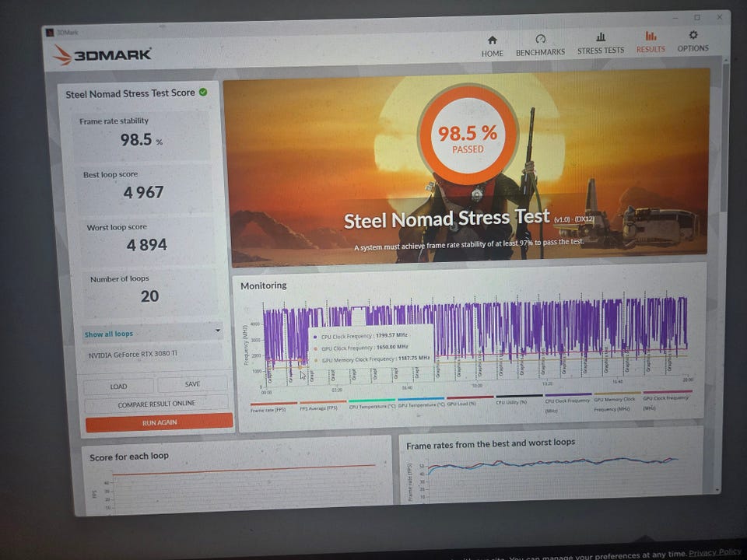Maximize the 3DMark window
Image resolution: width=747 pixels, height=560 pixels.
697,18
